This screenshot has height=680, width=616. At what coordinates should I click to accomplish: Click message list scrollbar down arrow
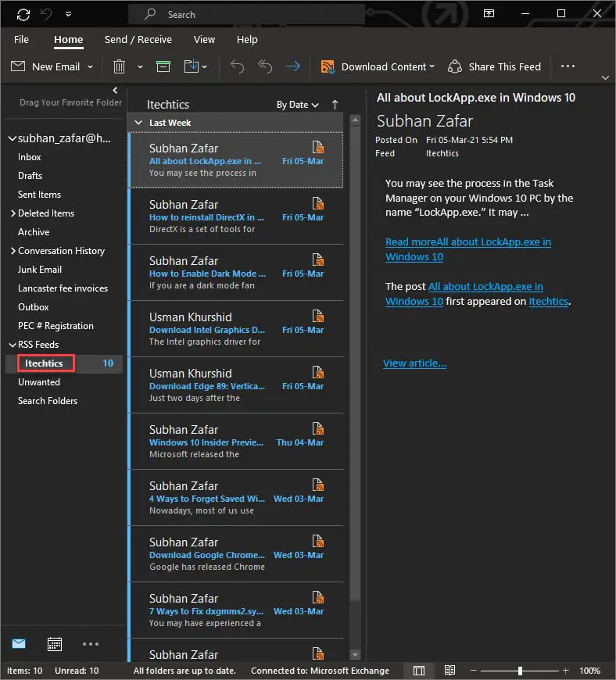pyautogui.click(x=355, y=655)
